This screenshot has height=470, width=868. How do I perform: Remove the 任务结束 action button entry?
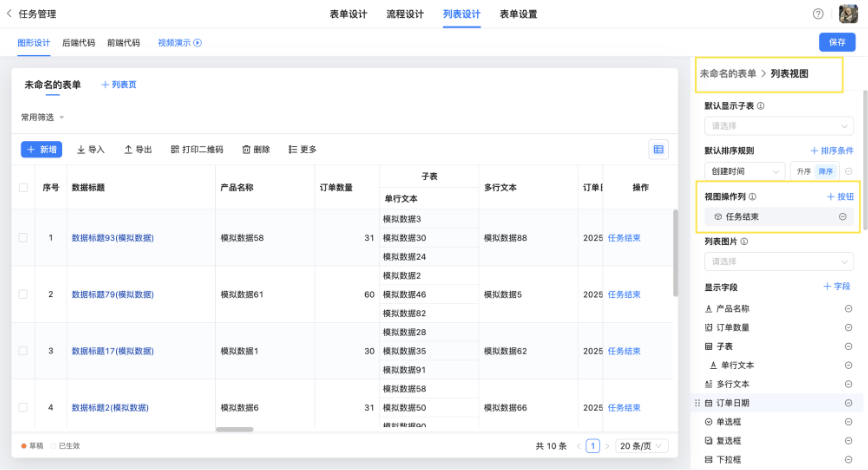[842, 217]
